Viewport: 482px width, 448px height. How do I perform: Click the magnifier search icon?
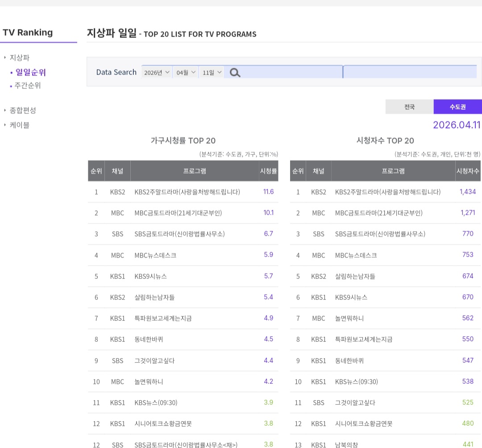[x=235, y=73]
